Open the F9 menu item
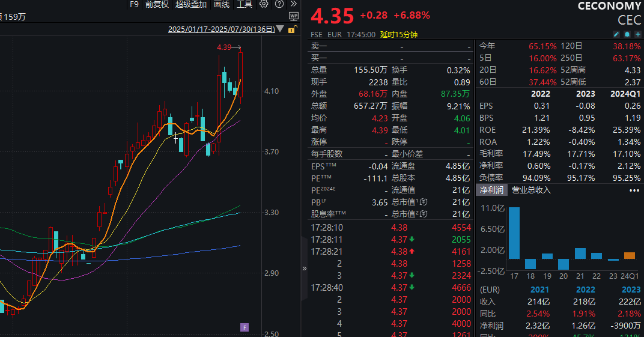Viewport: 644px width, 337px height. [x=134, y=4]
